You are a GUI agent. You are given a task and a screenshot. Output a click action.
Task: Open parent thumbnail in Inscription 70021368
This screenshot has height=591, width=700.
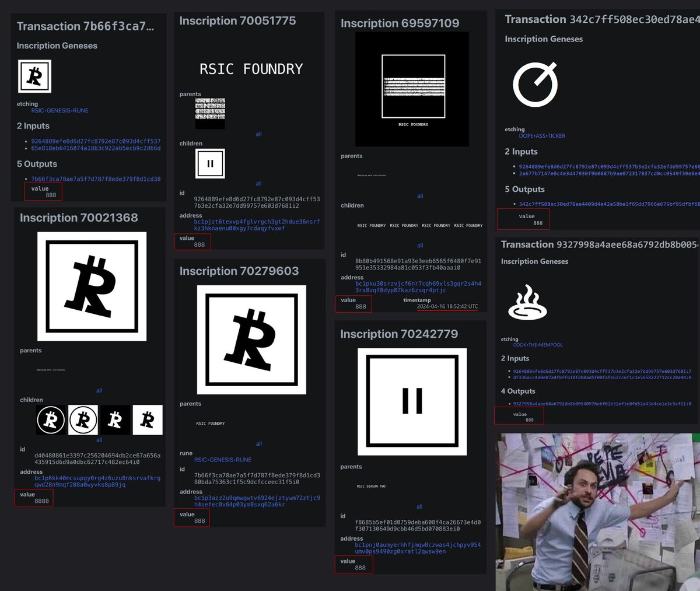(51, 370)
